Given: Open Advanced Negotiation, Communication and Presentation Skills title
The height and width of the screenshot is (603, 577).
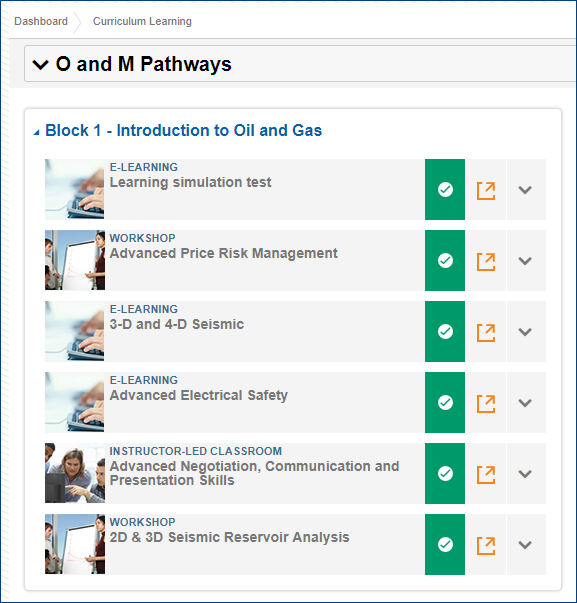Looking at the screenshot, I should [254, 473].
